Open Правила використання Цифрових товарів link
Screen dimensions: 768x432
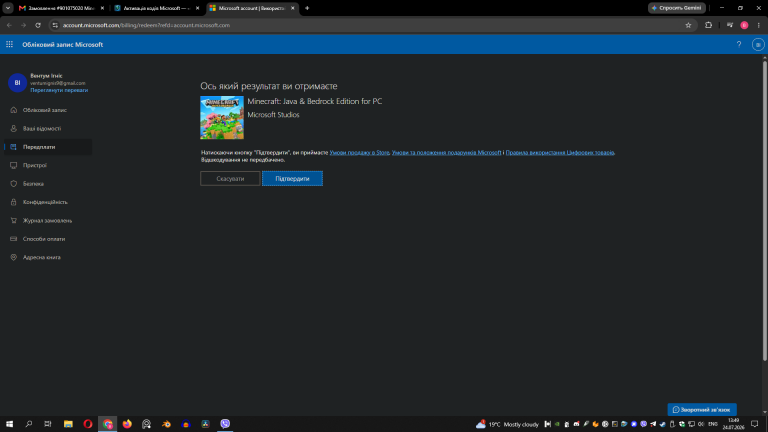pyautogui.click(x=560, y=152)
